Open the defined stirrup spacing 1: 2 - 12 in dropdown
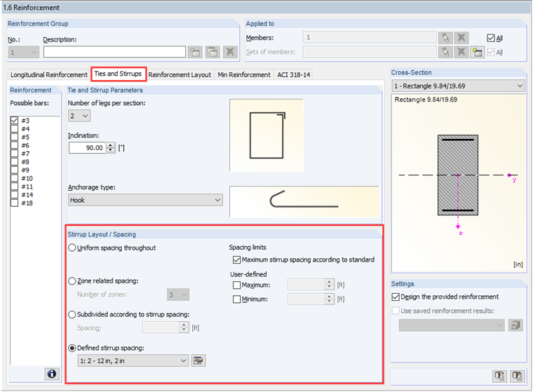This screenshot has width=533, height=392. [133, 360]
